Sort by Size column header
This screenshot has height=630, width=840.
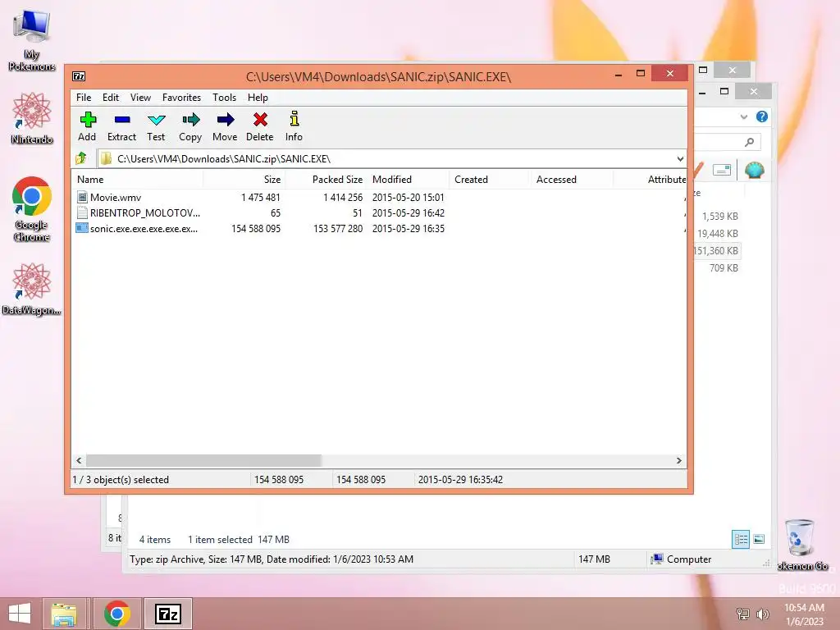click(x=244, y=180)
